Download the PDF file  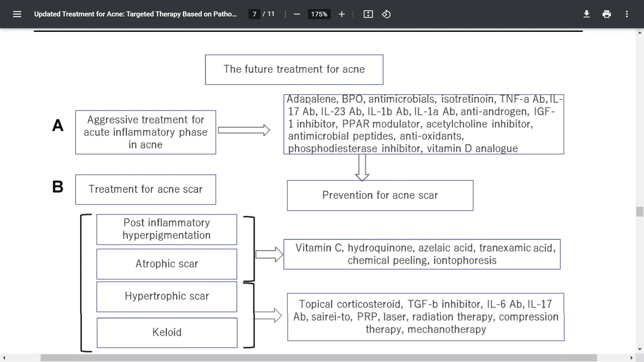click(586, 14)
